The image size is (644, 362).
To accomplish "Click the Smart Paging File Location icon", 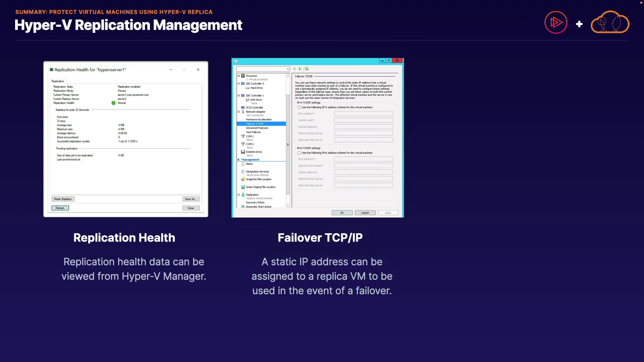I will coord(243,187).
